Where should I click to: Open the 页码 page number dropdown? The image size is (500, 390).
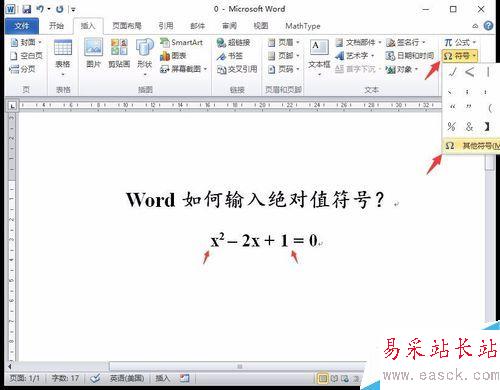click(284, 69)
